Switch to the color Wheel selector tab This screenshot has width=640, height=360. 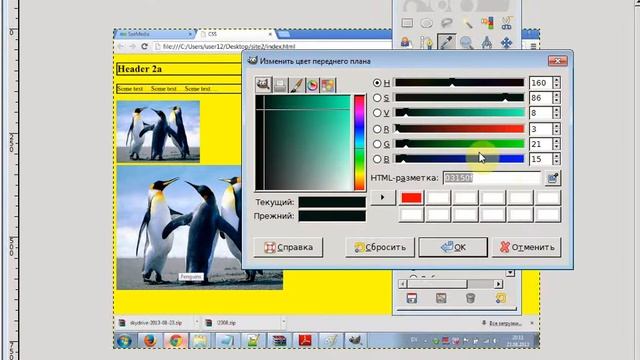(312, 85)
